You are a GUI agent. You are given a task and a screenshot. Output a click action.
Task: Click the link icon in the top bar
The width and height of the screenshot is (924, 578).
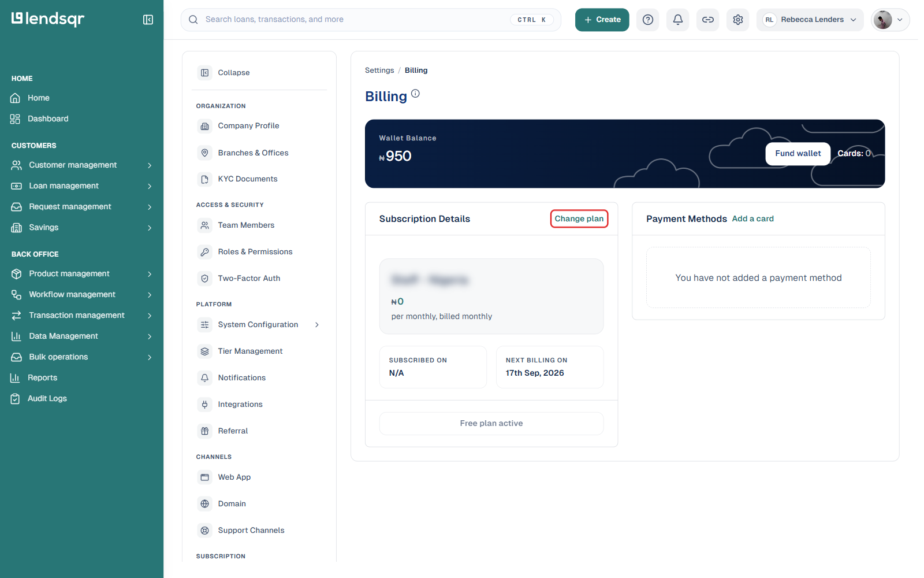(708, 20)
